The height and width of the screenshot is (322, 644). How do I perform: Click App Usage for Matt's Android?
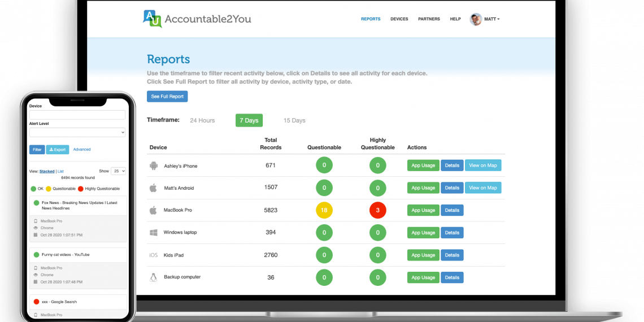pyautogui.click(x=423, y=188)
